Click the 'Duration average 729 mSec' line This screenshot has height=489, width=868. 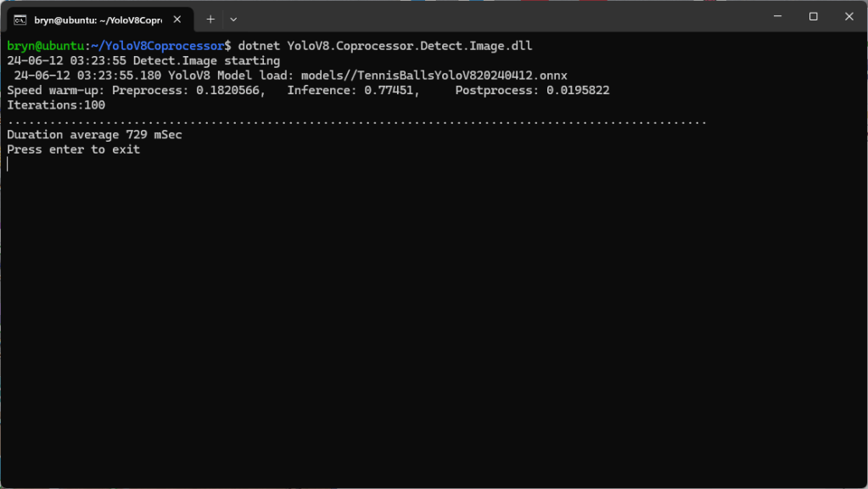(x=94, y=135)
